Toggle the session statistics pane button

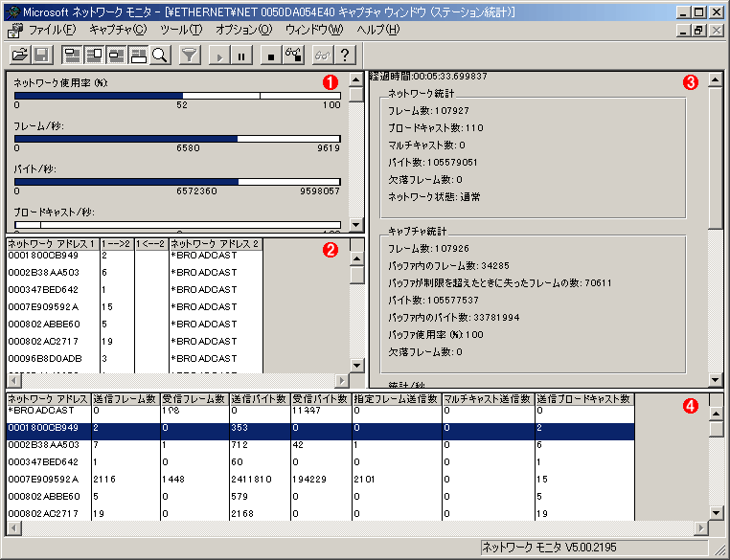click(x=116, y=55)
